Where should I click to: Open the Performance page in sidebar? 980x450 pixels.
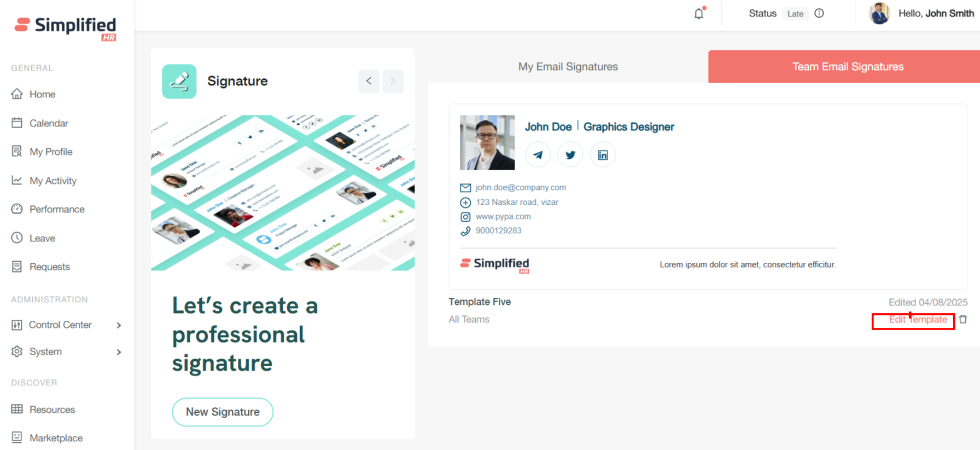56,209
